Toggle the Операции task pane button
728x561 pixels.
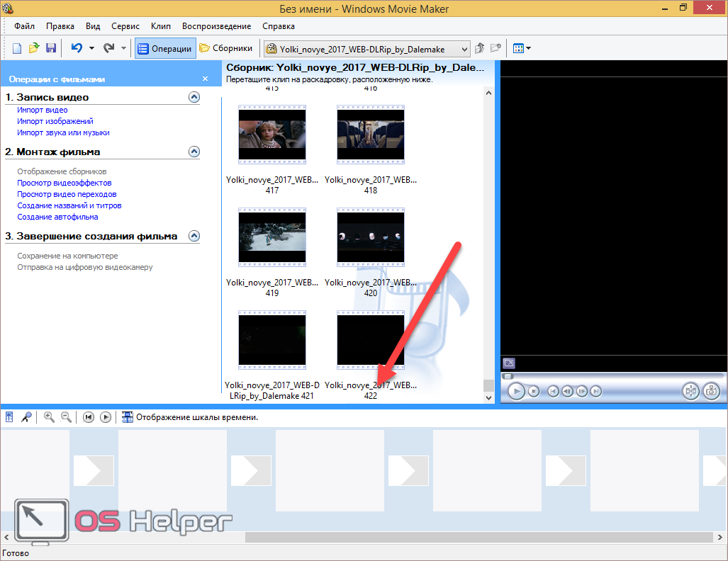tap(164, 48)
